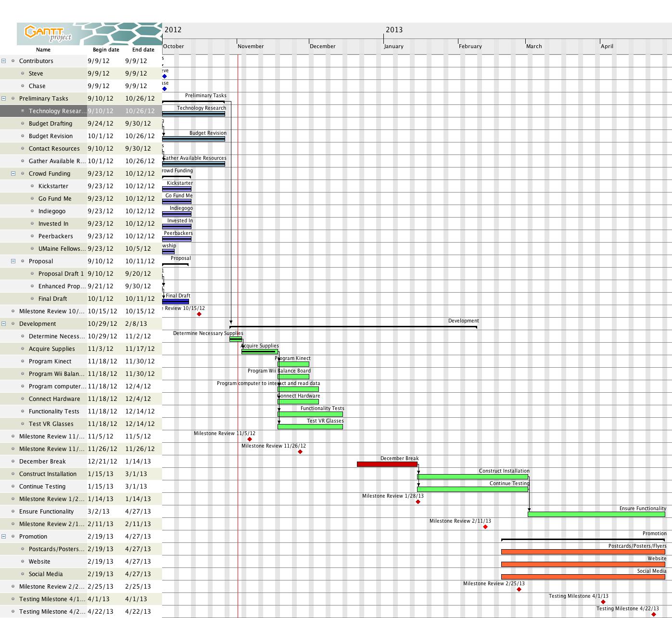Image resolution: width=672 pixels, height=618 pixels.
Task: Click Steve's blue milestone diamond
Action: (x=164, y=77)
